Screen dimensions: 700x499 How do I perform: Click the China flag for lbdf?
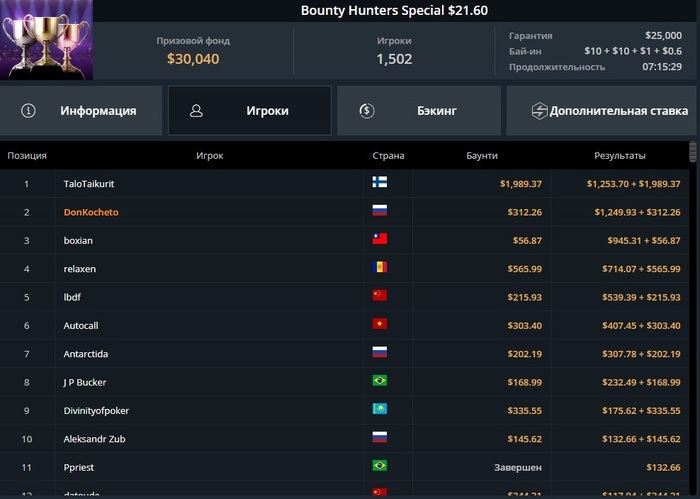pos(380,295)
